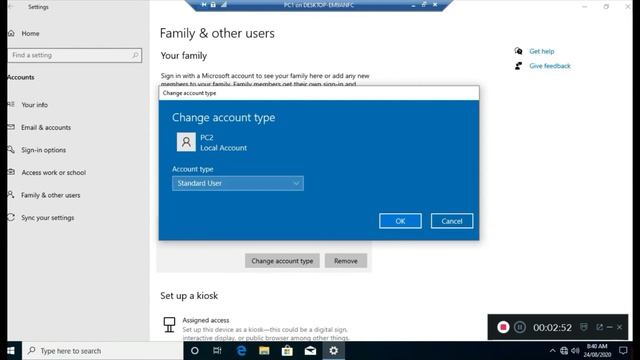640x360 pixels.
Task: Open the clock showing 8:40 AM
Action: pyautogui.click(x=597, y=351)
